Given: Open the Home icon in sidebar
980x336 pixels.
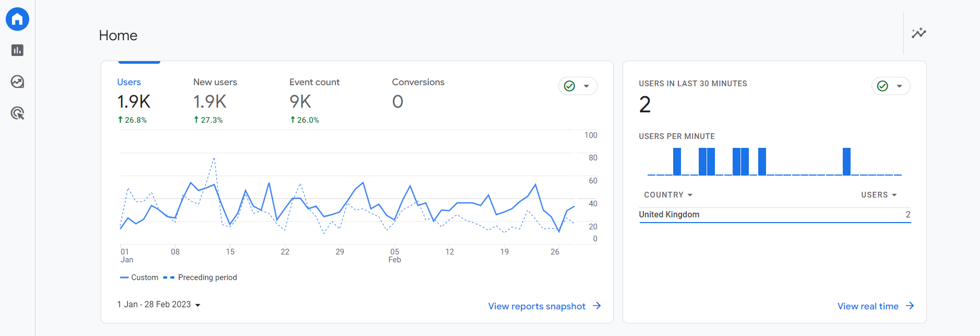Looking at the screenshot, I should coord(17,19).
